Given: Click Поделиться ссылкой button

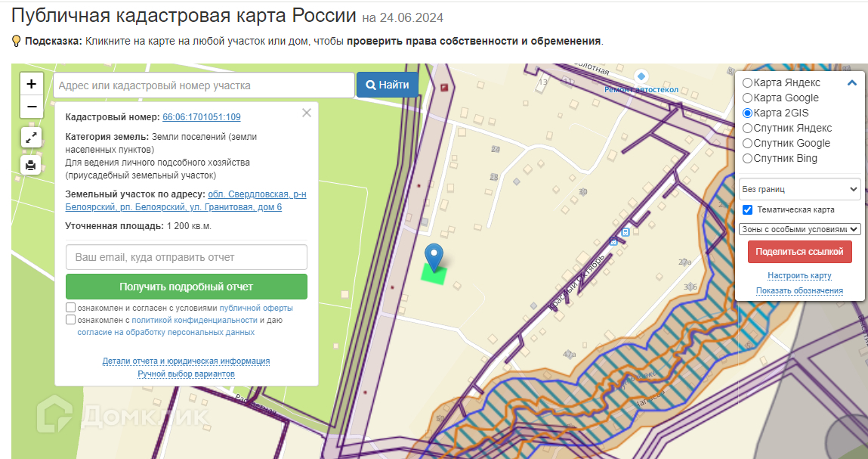Looking at the screenshot, I should point(799,252).
